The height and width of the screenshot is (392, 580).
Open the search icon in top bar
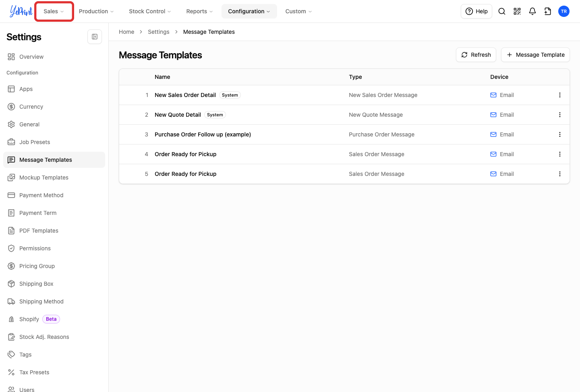(502, 11)
